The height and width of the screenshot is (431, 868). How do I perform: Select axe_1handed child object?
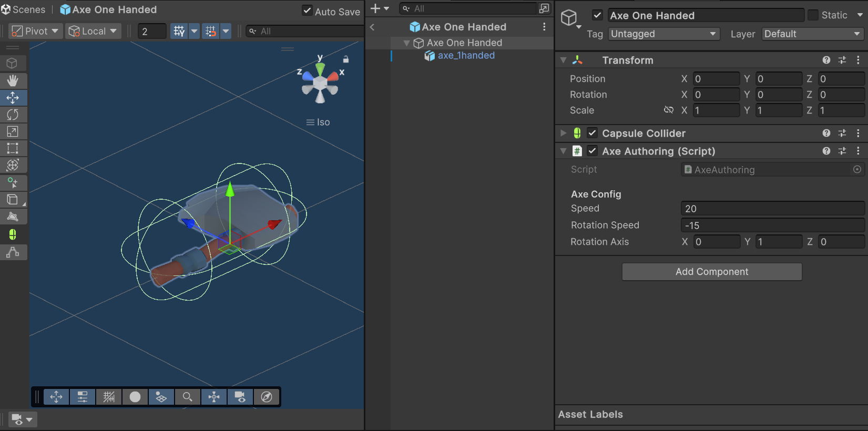click(x=466, y=56)
